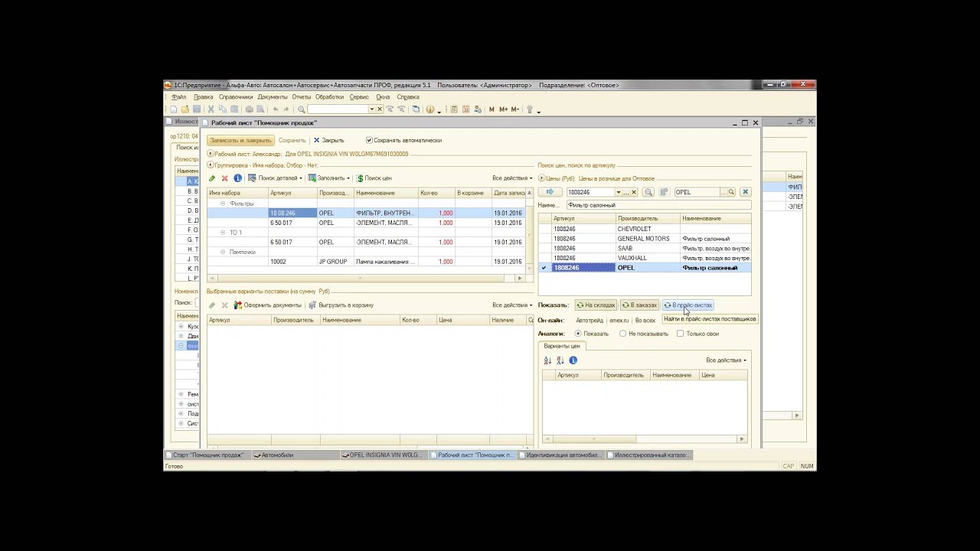Click the blue info icon above parts table
The width and height of the screenshot is (980, 551).
point(237,178)
